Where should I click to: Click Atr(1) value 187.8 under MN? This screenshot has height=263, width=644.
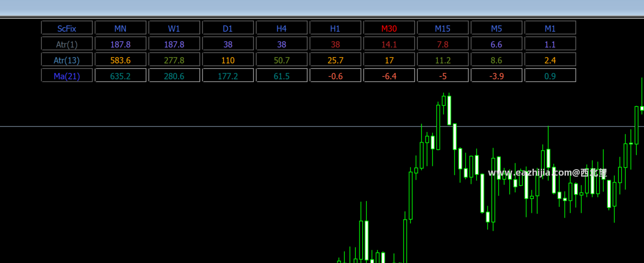[x=121, y=44]
